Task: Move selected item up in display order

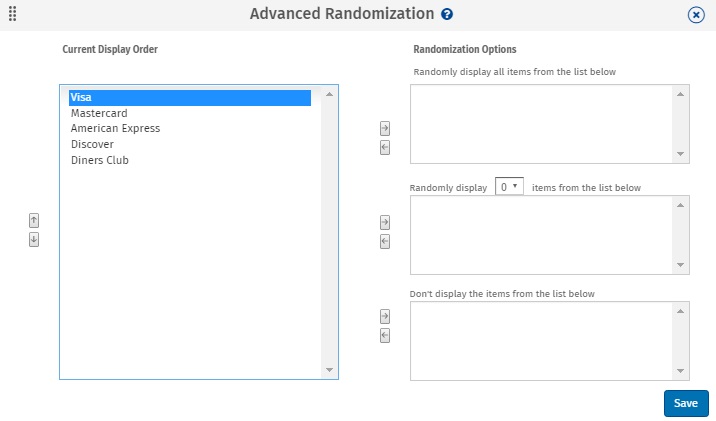Action: [x=34, y=220]
